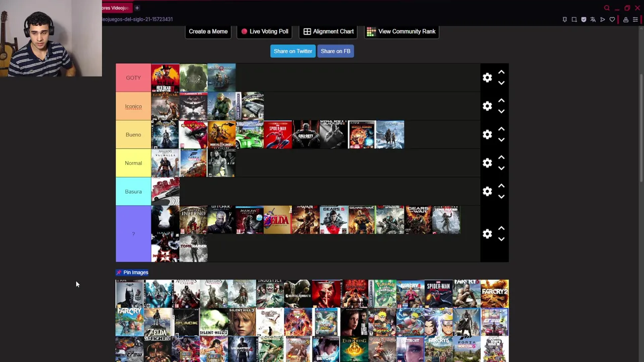Screen dimensions: 644x362
Task: Select Assassin's Creed Valhalla in Normal
Action: pyautogui.click(x=165, y=163)
